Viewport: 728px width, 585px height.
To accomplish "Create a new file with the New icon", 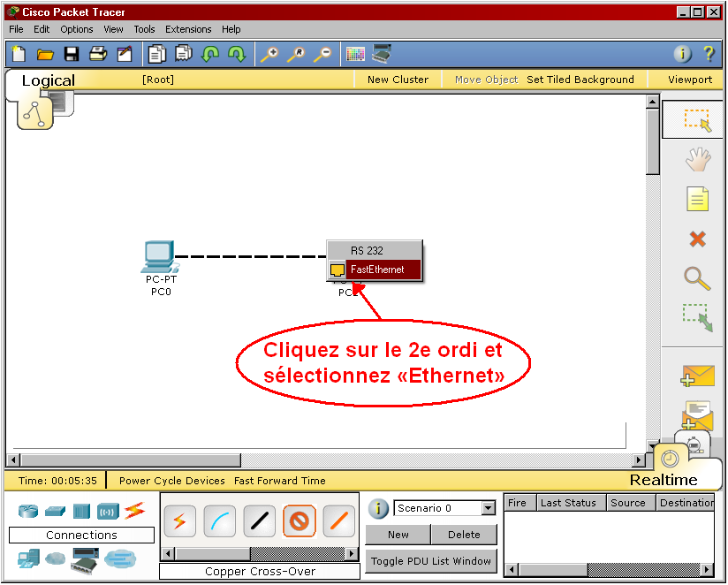I will pos(19,54).
